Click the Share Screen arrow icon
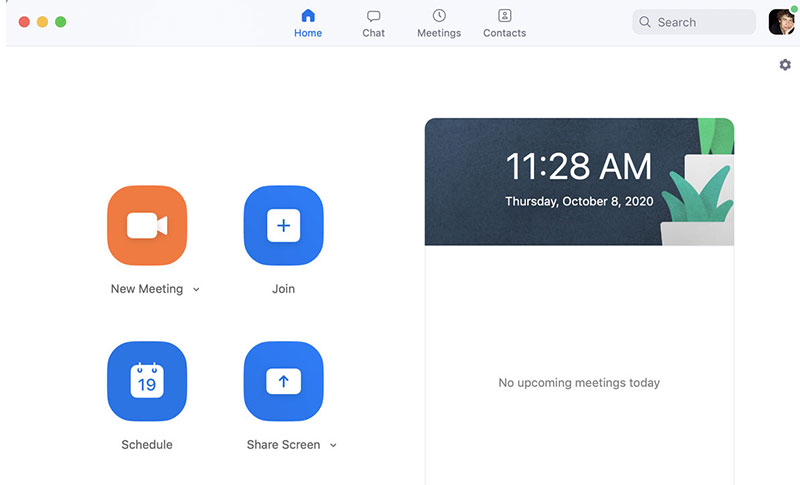This screenshot has width=800, height=485. 284,381
